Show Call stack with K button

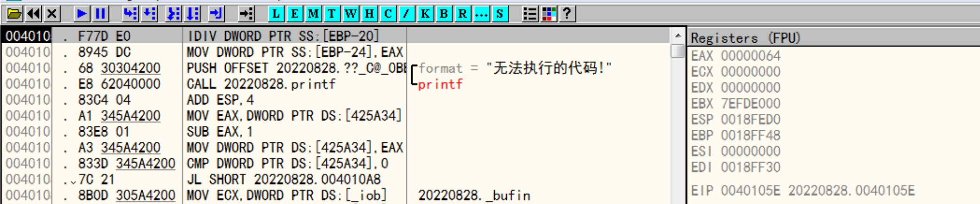425,14
